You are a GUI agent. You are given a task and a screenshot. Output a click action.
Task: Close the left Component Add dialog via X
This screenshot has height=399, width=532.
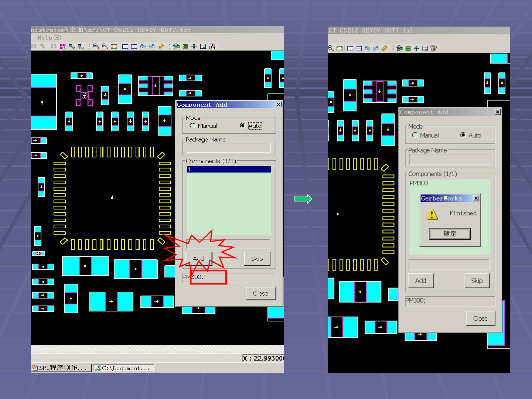point(279,105)
